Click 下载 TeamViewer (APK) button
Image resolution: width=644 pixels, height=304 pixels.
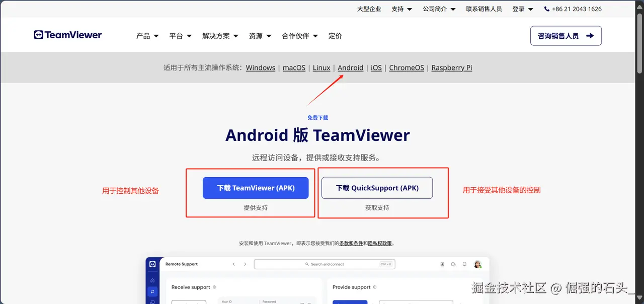click(x=256, y=188)
